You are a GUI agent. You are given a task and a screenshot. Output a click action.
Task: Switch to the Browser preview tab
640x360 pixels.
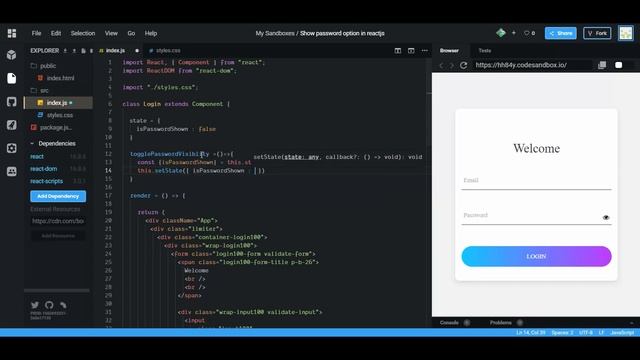(449, 51)
